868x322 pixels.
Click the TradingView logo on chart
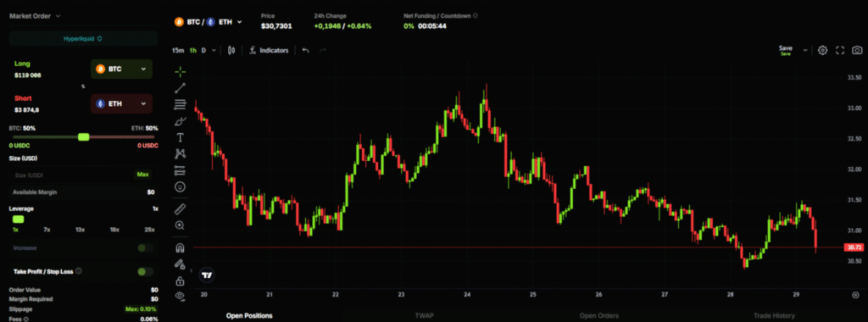207,275
